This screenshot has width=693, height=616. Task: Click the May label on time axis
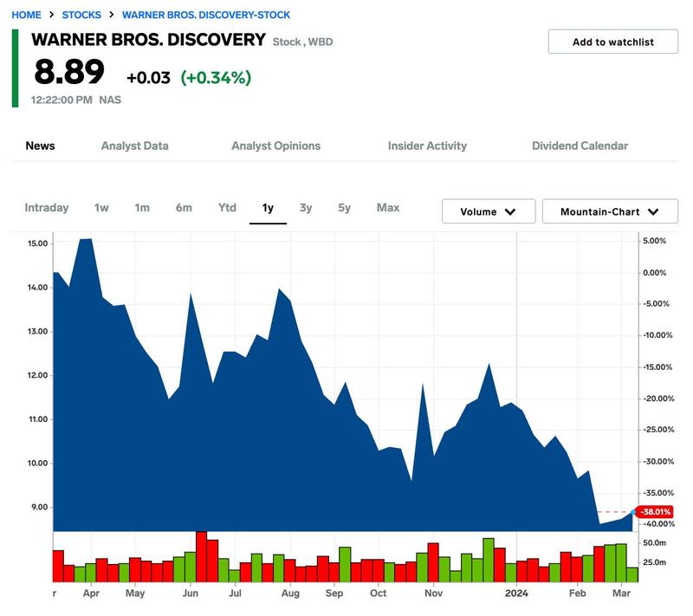(x=135, y=593)
